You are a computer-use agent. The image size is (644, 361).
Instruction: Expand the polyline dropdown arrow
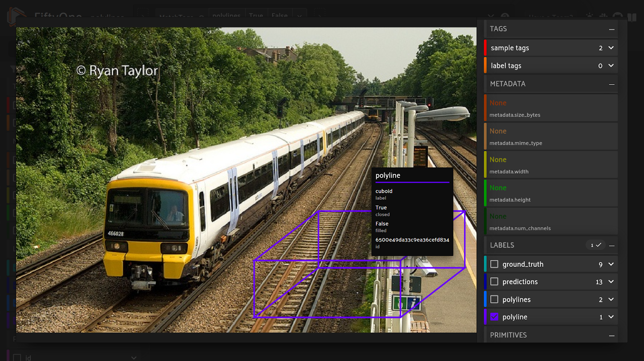tap(611, 317)
